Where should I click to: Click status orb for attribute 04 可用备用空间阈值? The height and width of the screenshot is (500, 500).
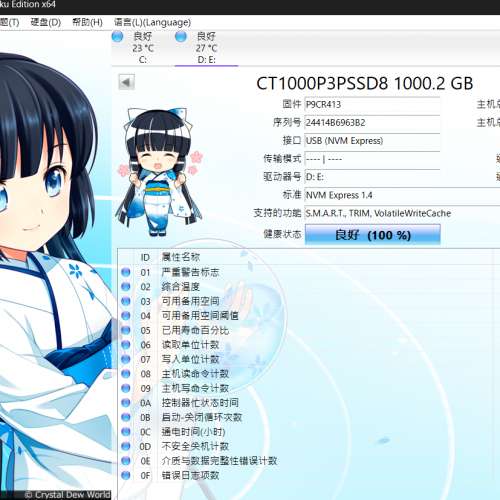pos(126,316)
